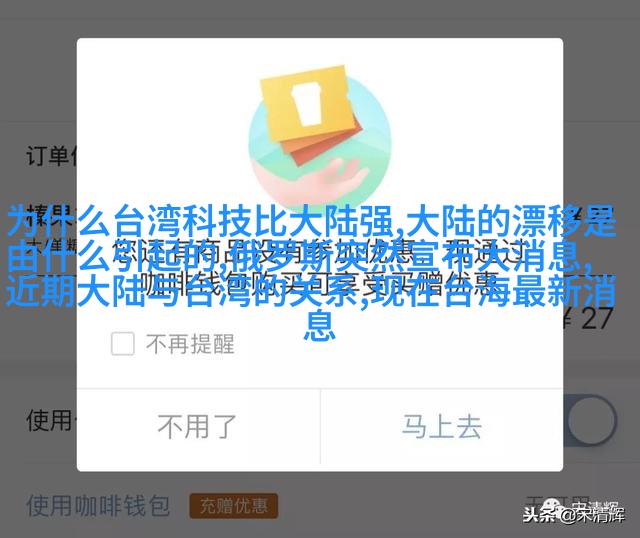Image resolution: width=640 pixels, height=538 pixels.
Task: Open the 充赠优惠 badge
Action: tap(233, 506)
